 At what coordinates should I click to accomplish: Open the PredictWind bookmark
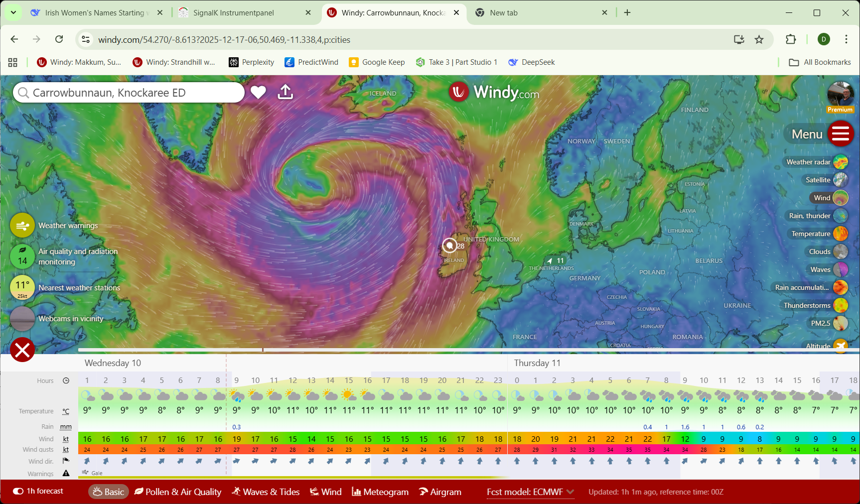311,62
